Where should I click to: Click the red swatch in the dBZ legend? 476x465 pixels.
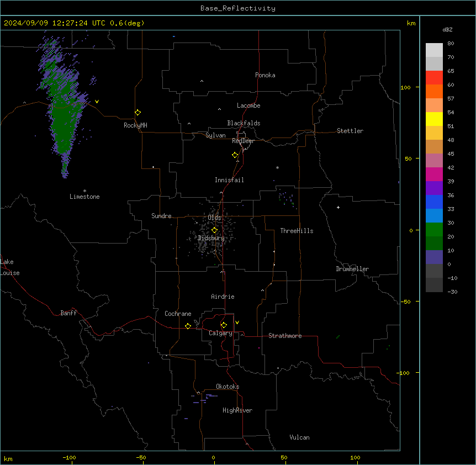coord(434,77)
